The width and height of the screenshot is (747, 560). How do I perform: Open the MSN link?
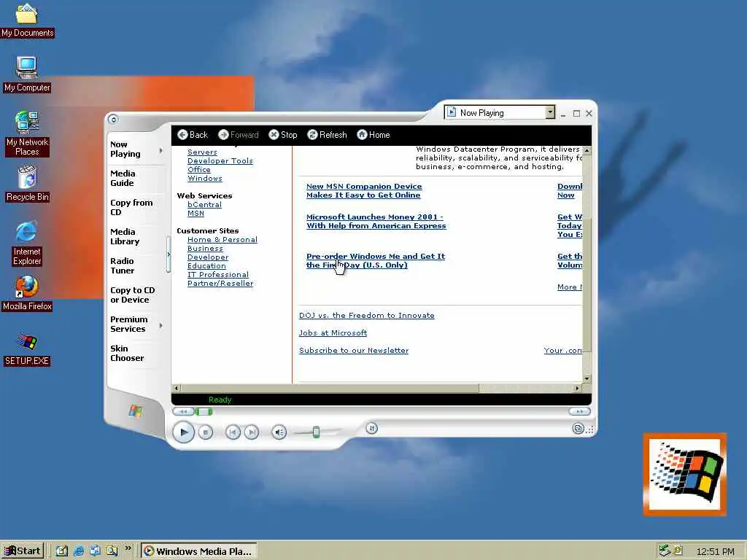coord(196,214)
